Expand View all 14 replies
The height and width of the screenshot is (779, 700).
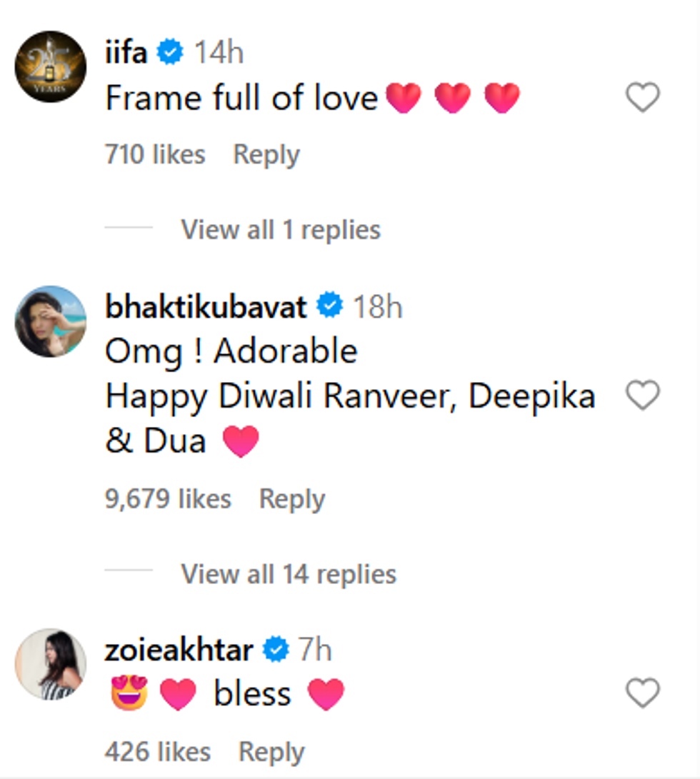coord(289,574)
